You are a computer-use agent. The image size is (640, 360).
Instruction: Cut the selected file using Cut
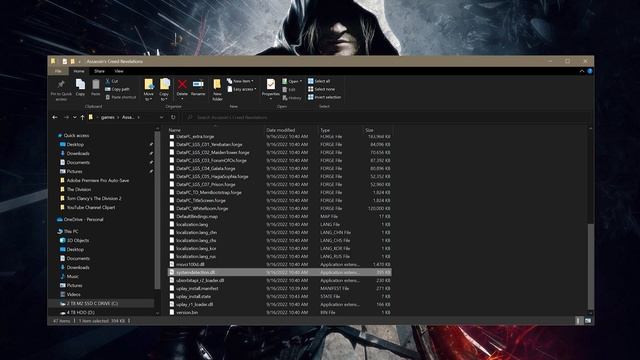(111, 81)
